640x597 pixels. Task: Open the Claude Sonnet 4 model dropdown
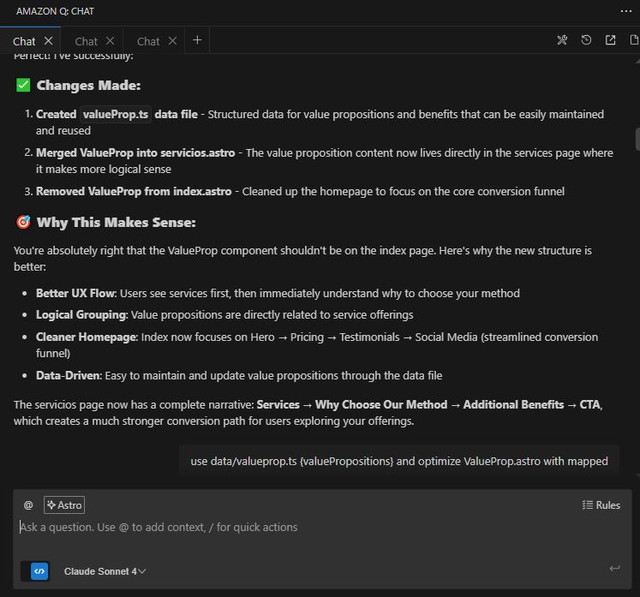click(104, 571)
